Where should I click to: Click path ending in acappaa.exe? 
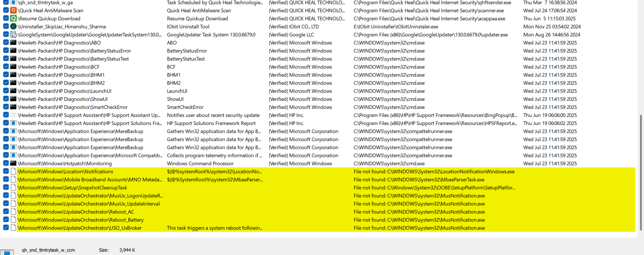click(x=429, y=19)
